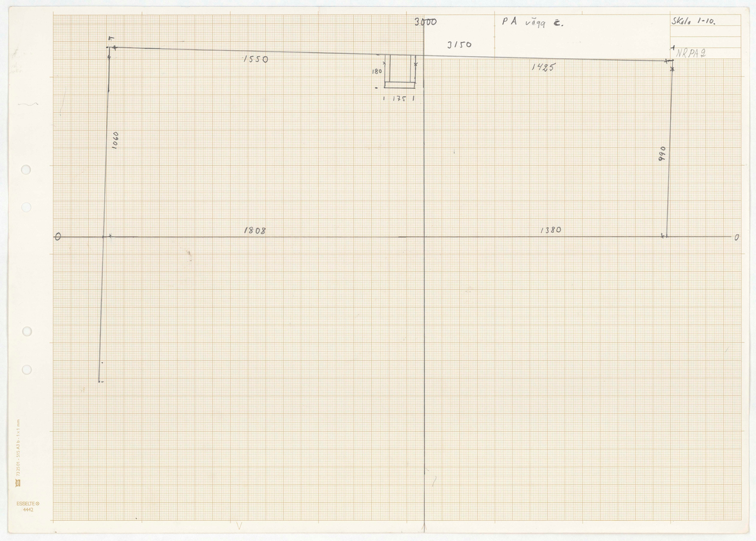Select the "1550" dimension label
Screen dimensions: 756x541
click(255, 59)
